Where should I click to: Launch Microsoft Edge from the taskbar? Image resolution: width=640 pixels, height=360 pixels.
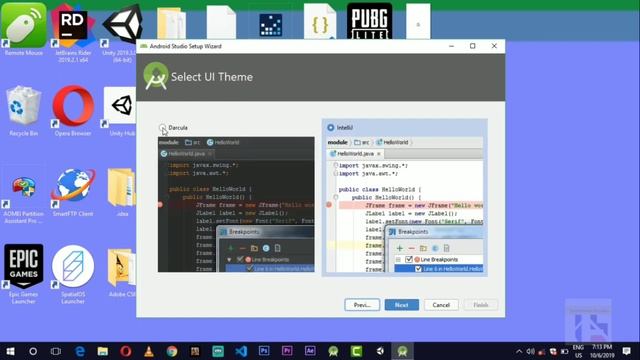[80, 351]
